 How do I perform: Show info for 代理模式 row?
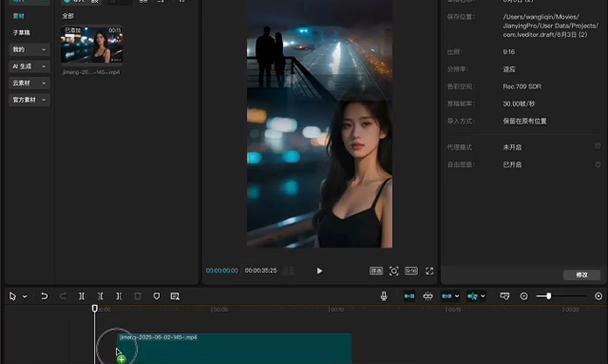pos(598,146)
